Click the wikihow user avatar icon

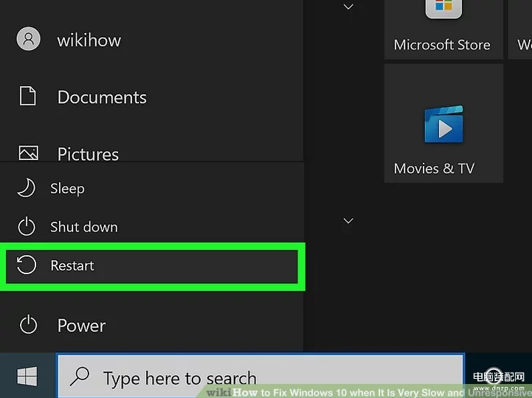point(29,39)
